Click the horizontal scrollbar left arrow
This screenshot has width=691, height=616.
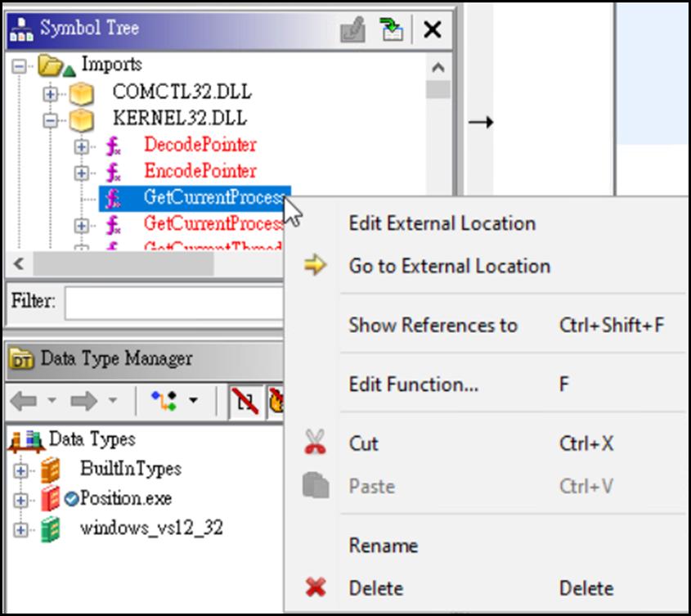(x=19, y=263)
